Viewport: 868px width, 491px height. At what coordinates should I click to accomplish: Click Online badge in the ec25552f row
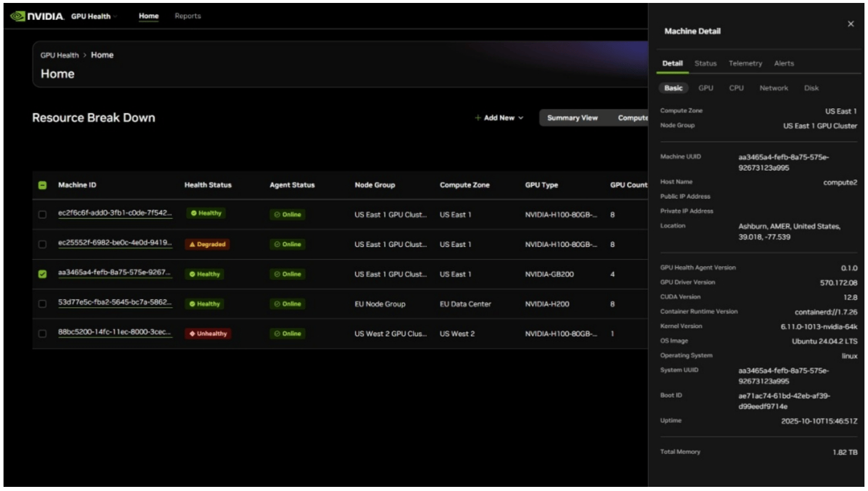287,244
